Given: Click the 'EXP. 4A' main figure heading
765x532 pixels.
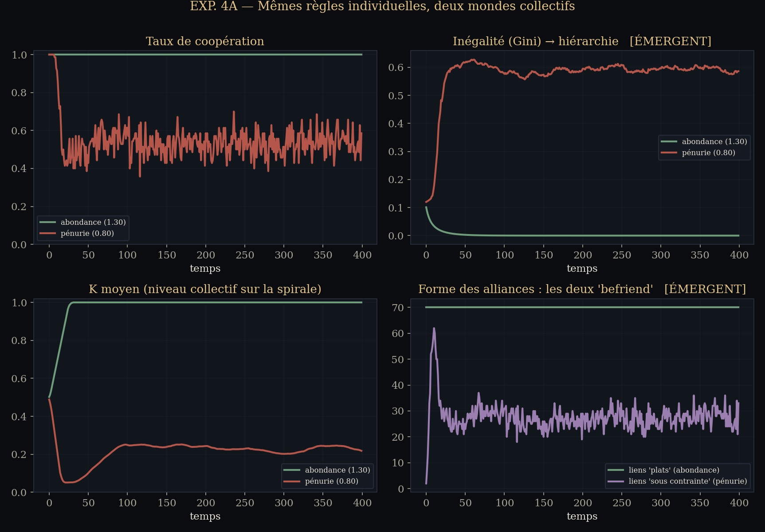Looking at the screenshot, I should pos(382,6).
